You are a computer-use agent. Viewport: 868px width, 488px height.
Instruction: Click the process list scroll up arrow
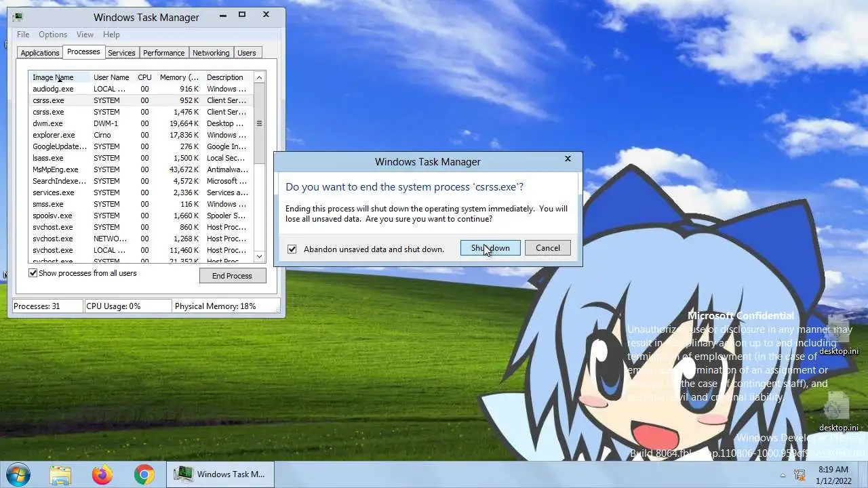pyautogui.click(x=259, y=77)
